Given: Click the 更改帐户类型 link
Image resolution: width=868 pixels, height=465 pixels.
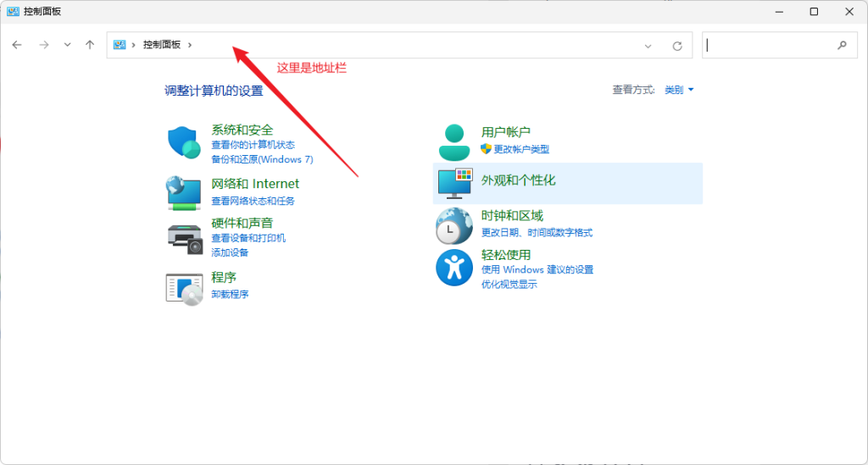Looking at the screenshot, I should coord(521,149).
